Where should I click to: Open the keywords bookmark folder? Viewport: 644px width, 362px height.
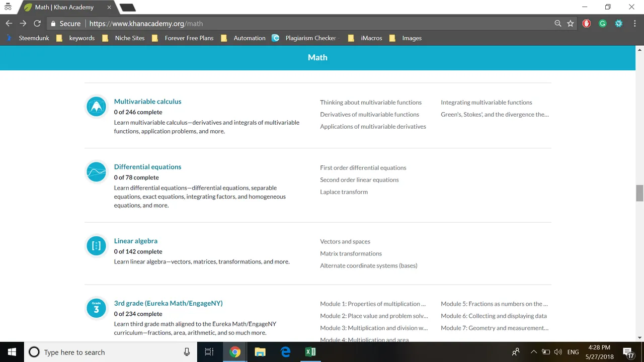(x=75, y=38)
